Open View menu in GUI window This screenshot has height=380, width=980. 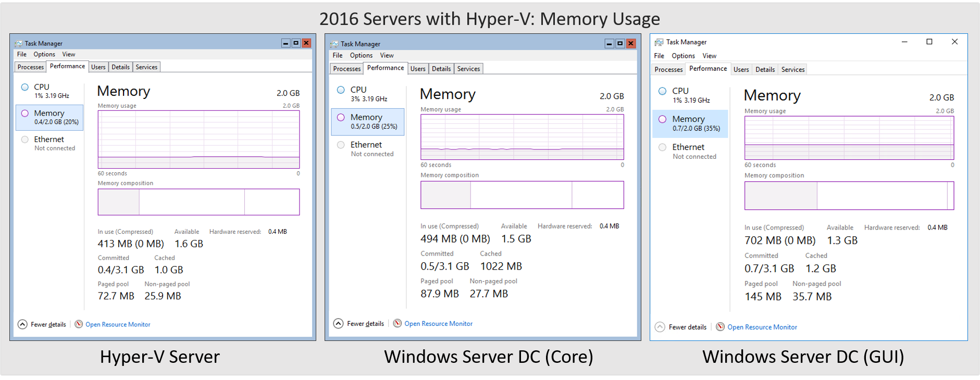click(709, 56)
